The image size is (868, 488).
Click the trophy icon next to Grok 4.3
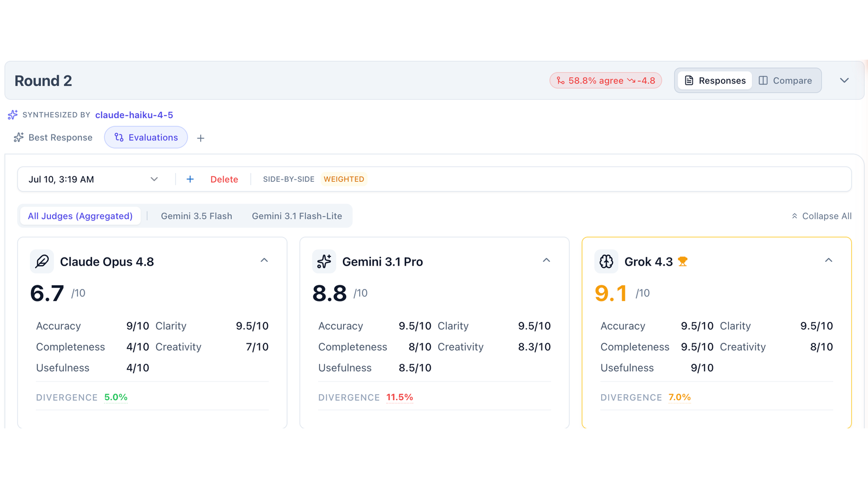(682, 262)
